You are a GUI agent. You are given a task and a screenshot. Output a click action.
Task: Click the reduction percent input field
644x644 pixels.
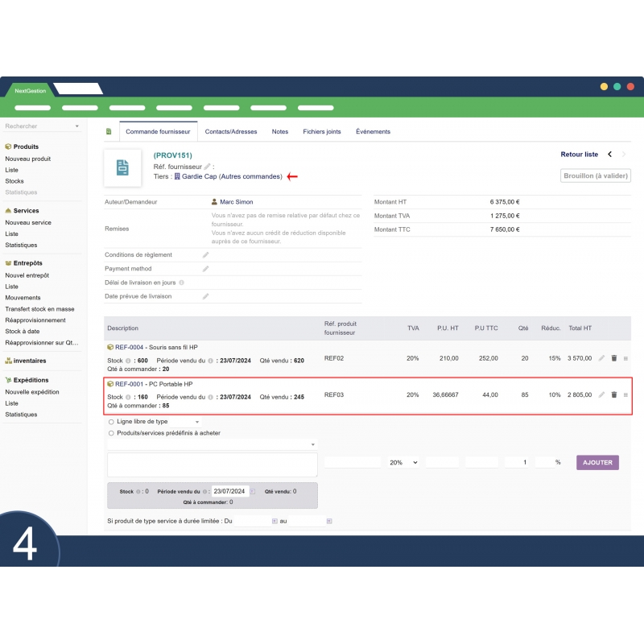[545, 462]
